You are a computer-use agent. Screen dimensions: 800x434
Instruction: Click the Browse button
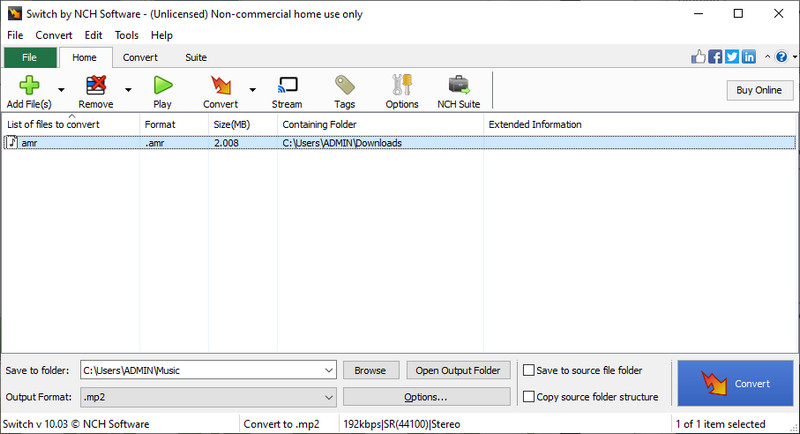pos(370,370)
